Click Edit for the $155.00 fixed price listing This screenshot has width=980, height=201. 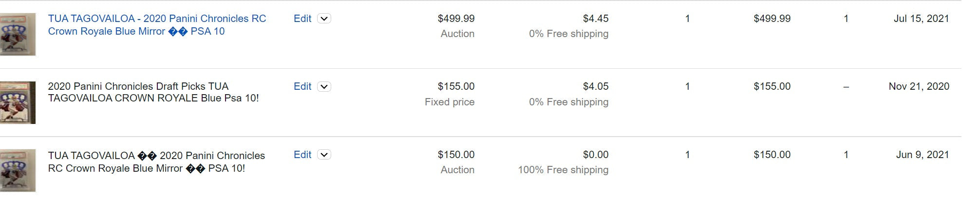[302, 86]
